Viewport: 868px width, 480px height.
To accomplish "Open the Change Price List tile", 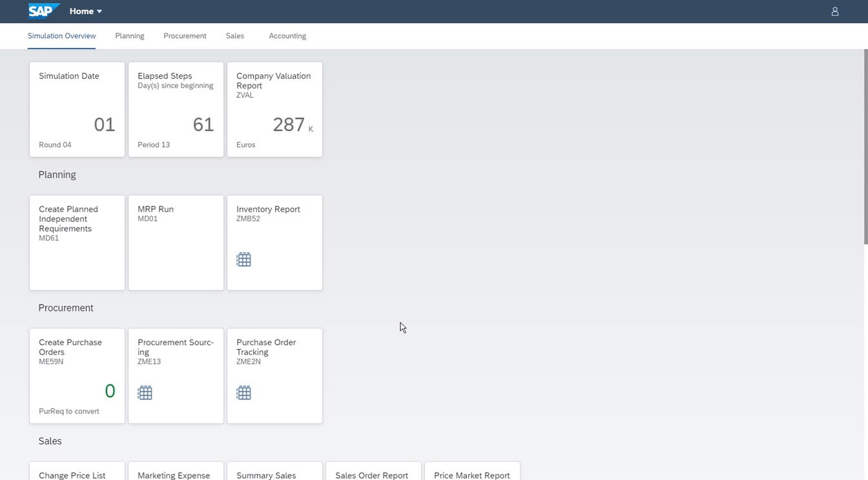I will (x=77, y=472).
